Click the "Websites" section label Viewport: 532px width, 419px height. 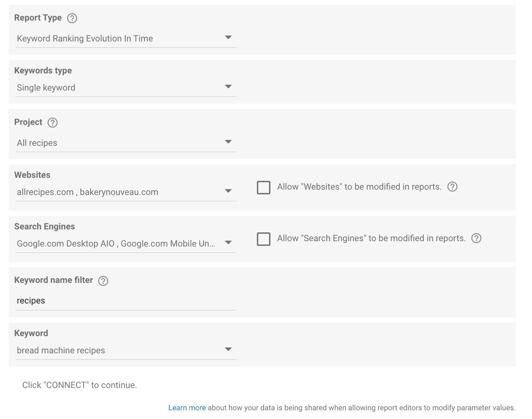pos(32,175)
